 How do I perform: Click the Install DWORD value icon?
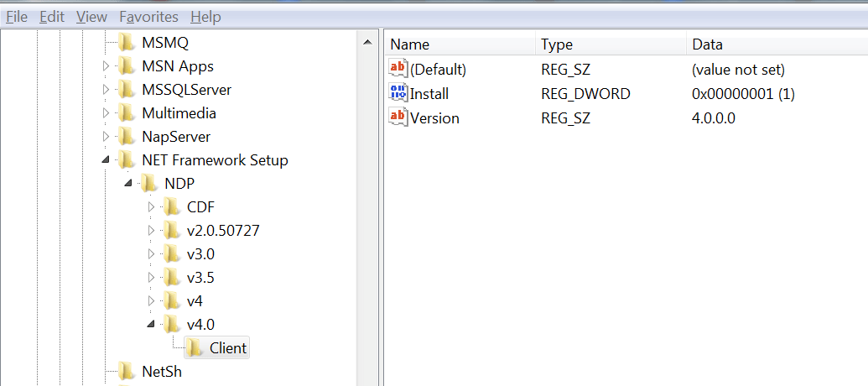coord(398,94)
